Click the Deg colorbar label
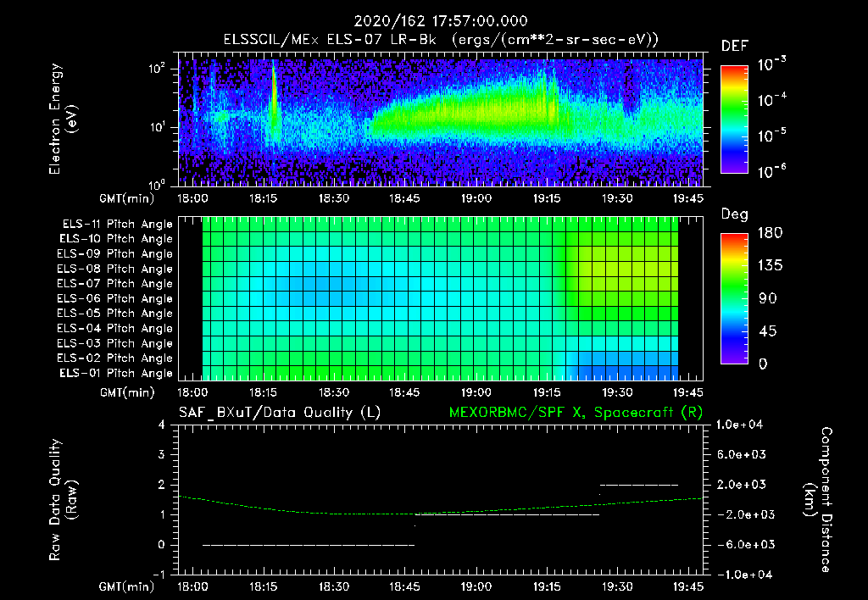This screenshot has height=600, width=868. 735,214
